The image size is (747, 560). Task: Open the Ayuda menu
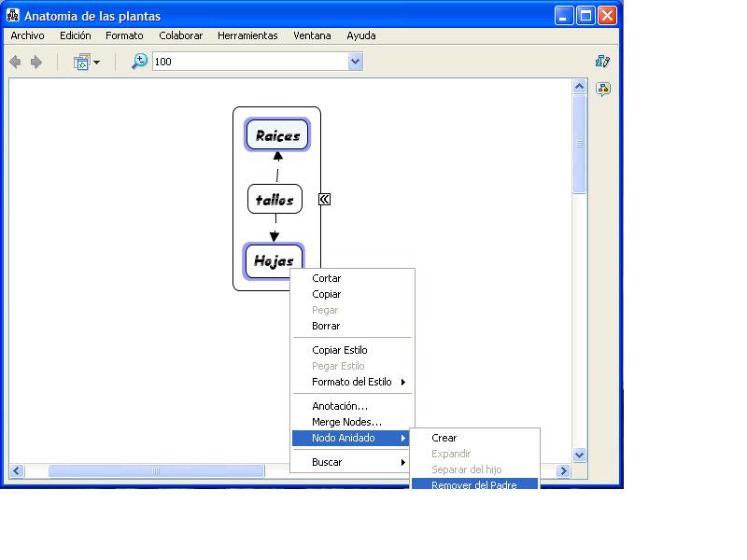click(x=361, y=35)
